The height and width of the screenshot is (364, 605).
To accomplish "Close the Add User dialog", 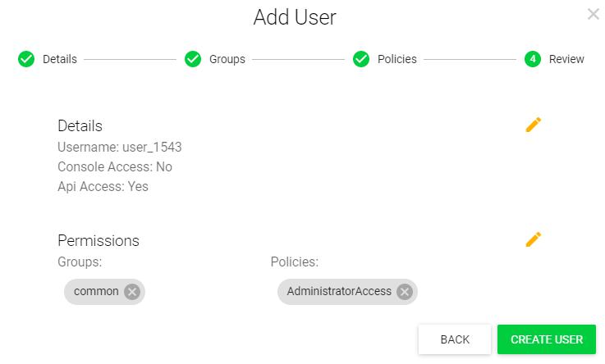I will tap(593, 14).
